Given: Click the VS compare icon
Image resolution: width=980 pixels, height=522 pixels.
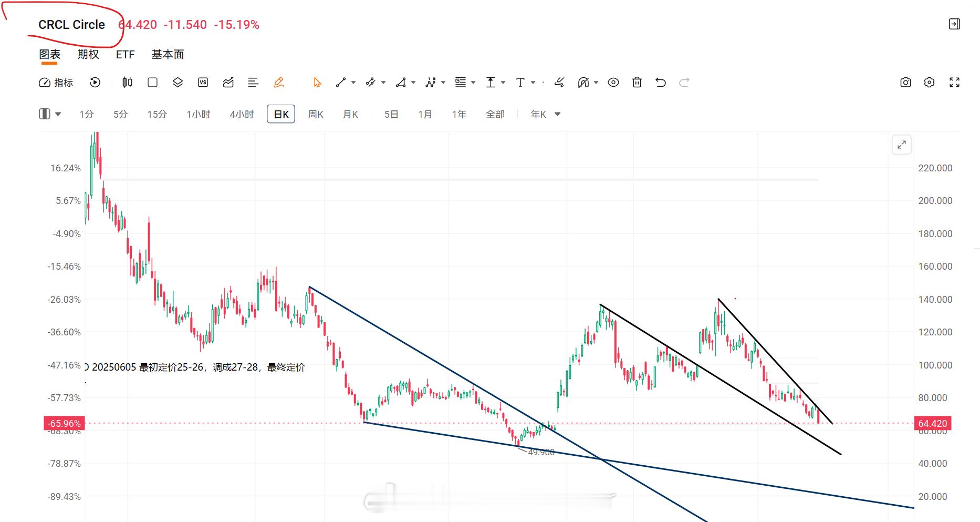Looking at the screenshot, I should coord(203,83).
